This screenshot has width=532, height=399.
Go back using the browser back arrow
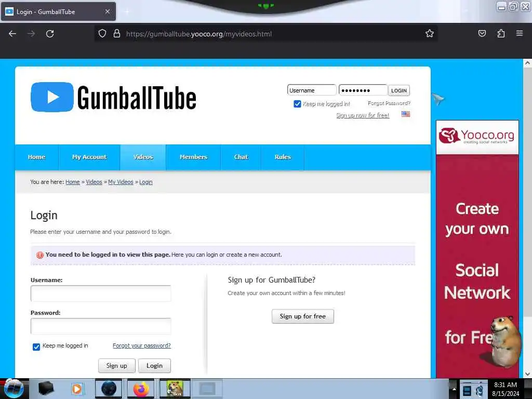pos(12,34)
